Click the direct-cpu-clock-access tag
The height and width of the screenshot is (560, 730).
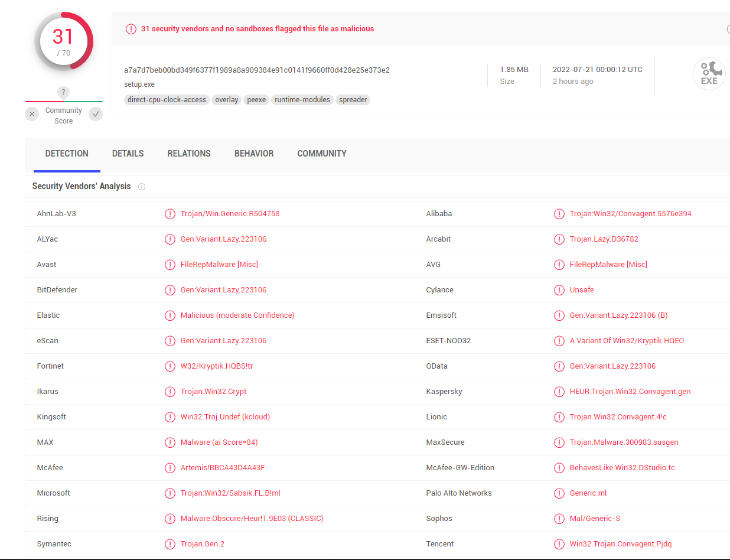coord(167,100)
